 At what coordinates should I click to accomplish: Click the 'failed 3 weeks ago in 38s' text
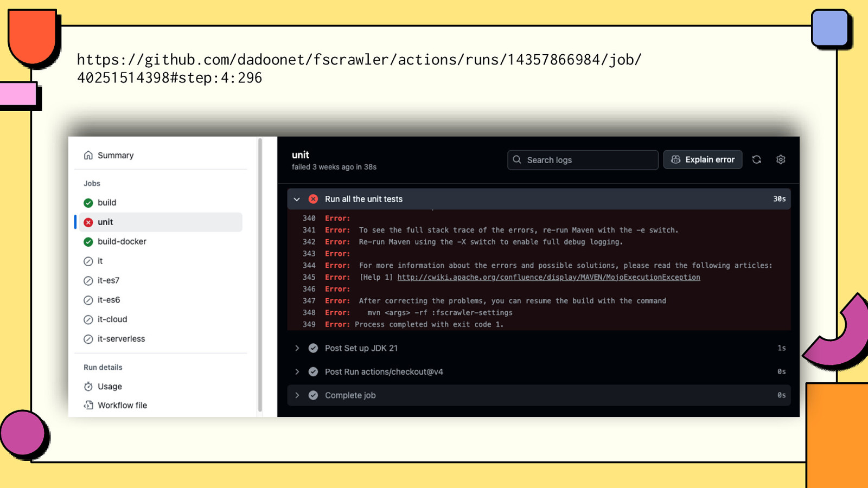pyautogui.click(x=334, y=167)
